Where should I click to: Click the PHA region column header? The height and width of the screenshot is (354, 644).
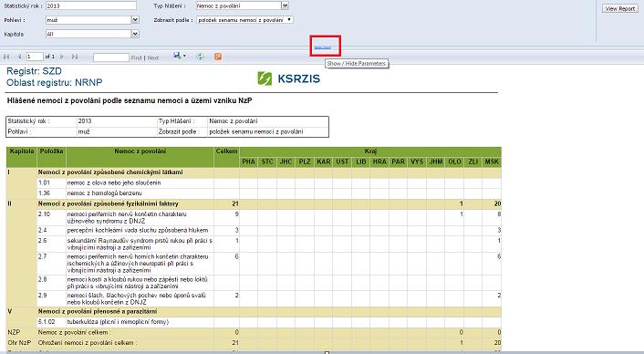[248, 161]
